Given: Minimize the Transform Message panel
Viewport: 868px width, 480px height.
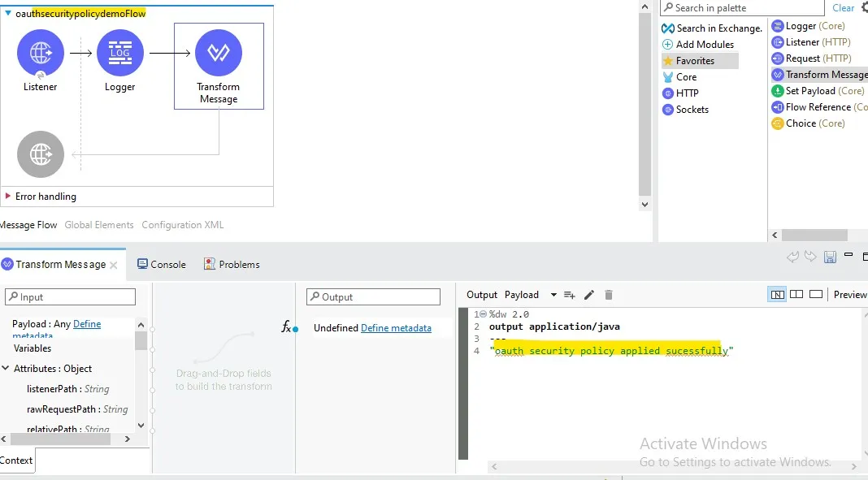Looking at the screenshot, I should (x=848, y=255).
